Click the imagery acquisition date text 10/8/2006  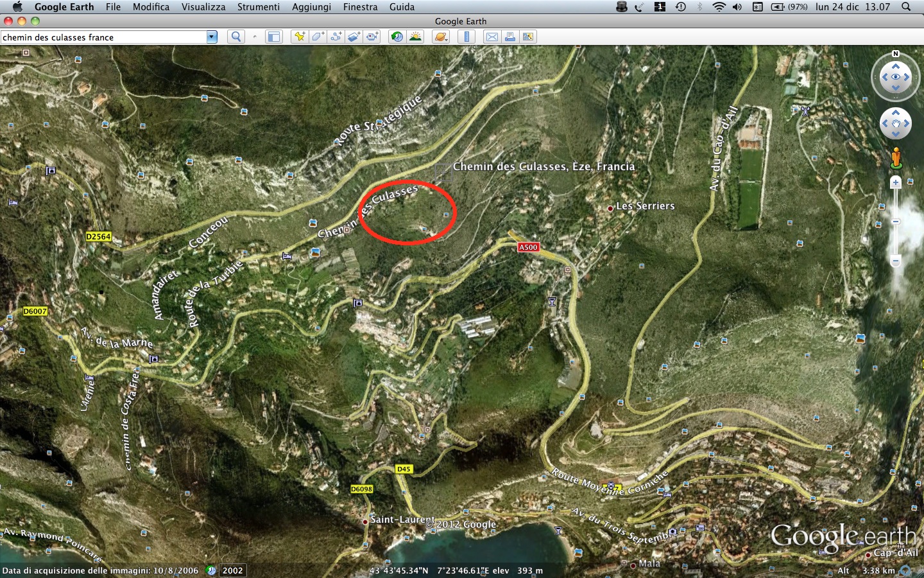tap(100, 570)
